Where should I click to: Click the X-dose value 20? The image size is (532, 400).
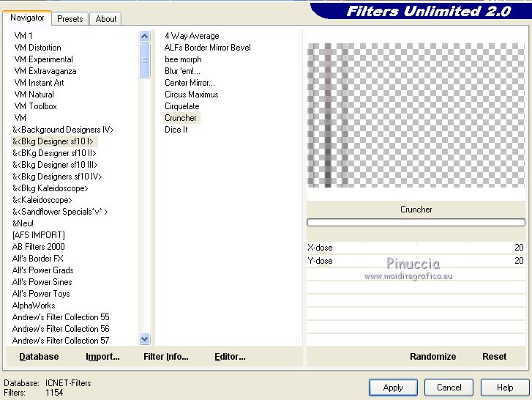(519, 248)
